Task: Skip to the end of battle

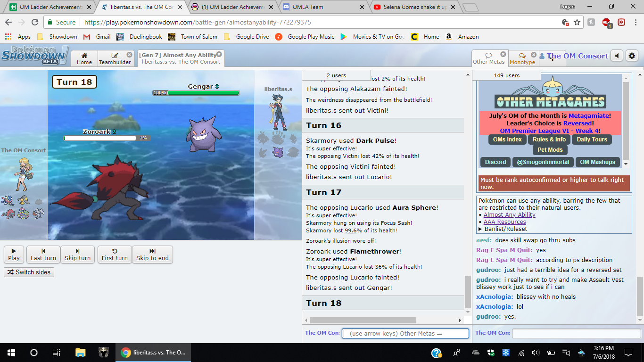Action: tap(152, 255)
